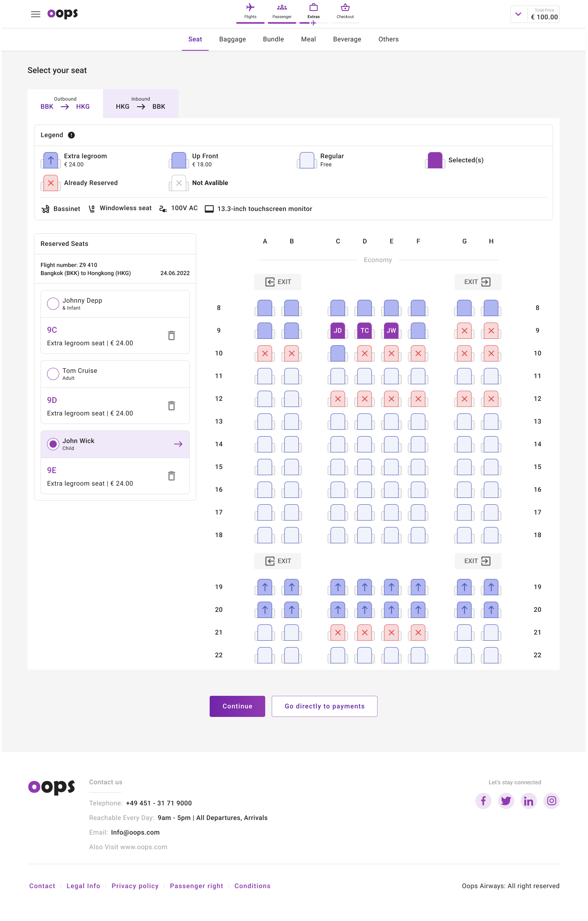Pick extra legroom seat 19A

265,587
